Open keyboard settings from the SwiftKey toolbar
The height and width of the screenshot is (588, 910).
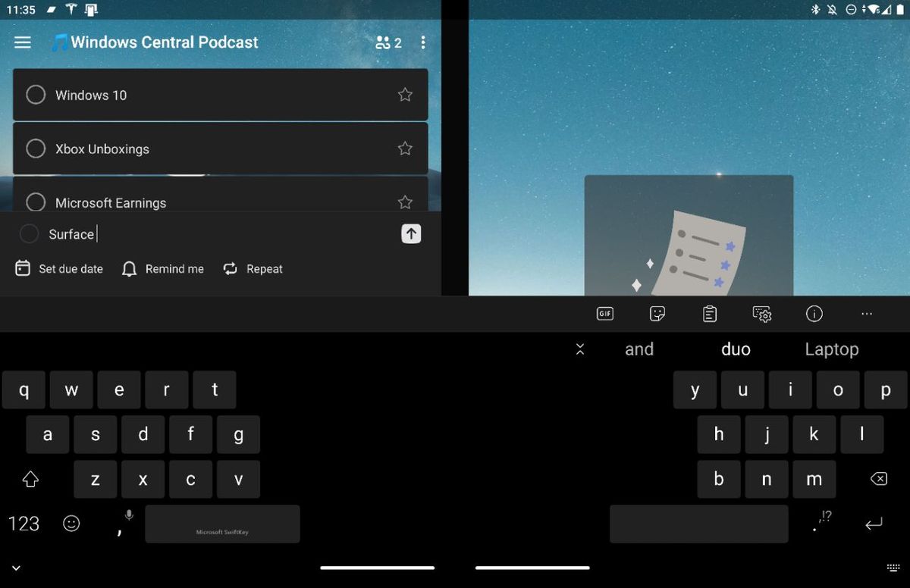point(761,313)
